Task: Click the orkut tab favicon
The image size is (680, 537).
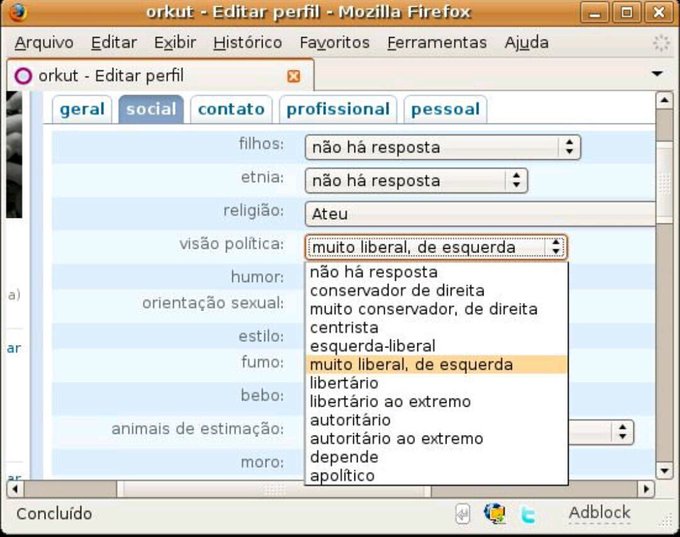Action: click(x=23, y=76)
